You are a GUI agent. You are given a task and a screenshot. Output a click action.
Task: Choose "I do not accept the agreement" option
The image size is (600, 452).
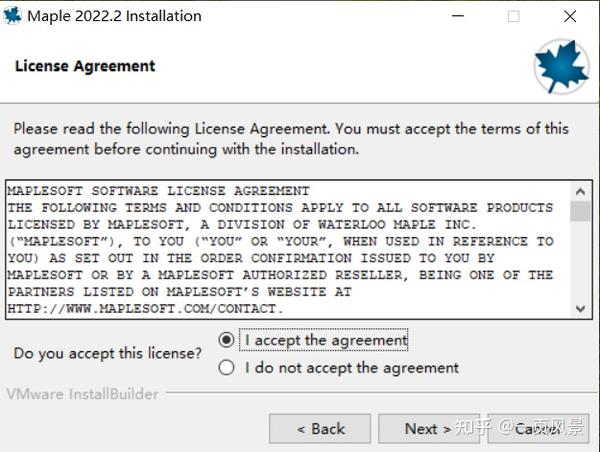pos(227,368)
